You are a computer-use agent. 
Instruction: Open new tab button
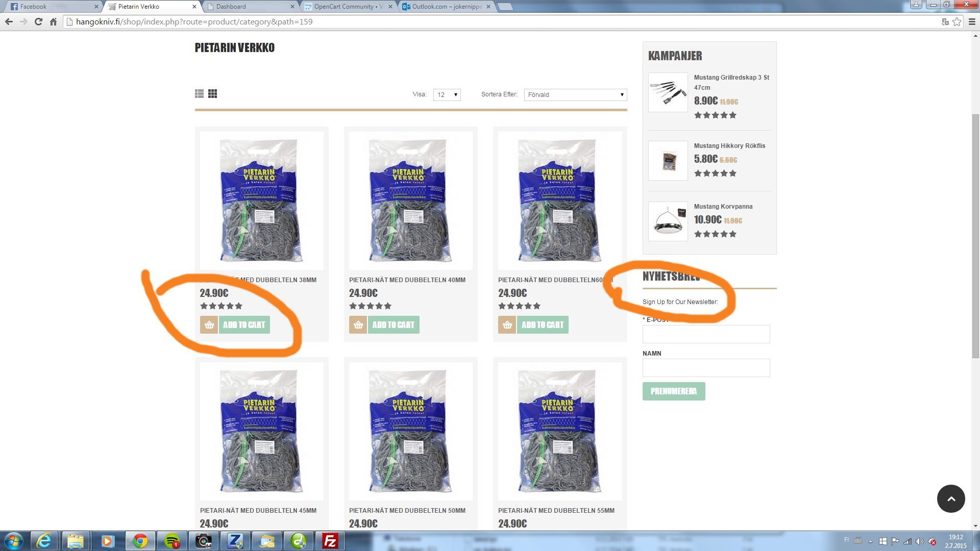[505, 7]
